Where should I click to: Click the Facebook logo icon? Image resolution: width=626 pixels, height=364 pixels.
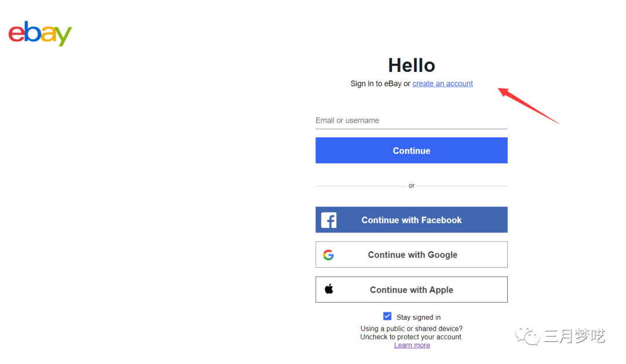point(329,220)
